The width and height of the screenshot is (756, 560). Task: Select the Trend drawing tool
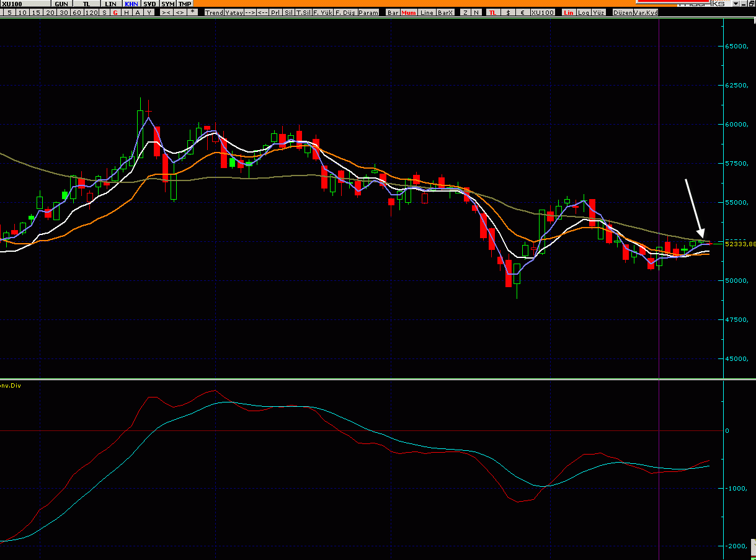214,12
